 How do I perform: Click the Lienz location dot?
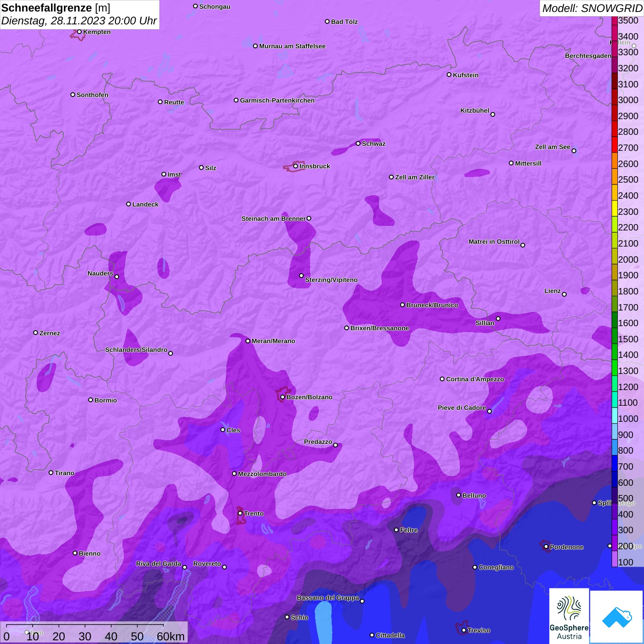[x=564, y=294]
